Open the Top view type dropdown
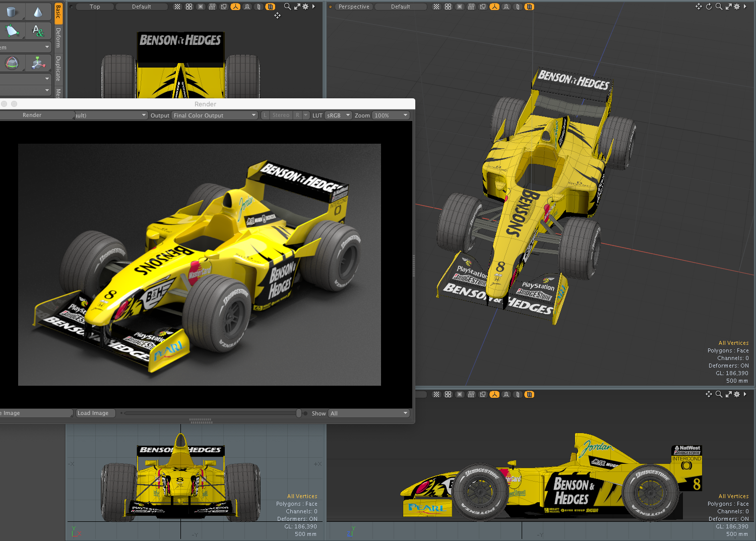This screenshot has width=756, height=541. click(95, 7)
